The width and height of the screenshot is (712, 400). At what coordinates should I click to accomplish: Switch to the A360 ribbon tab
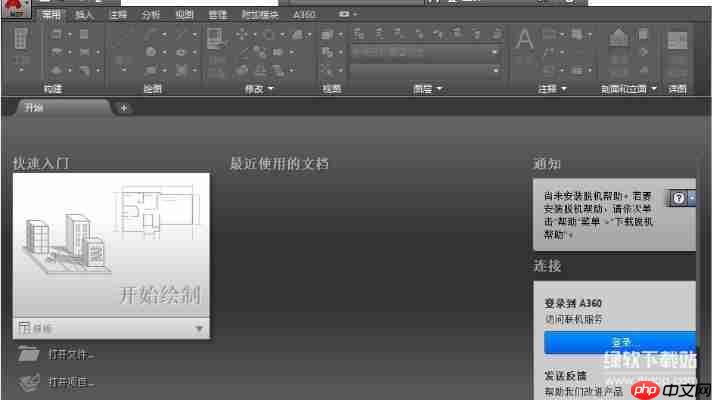pyautogui.click(x=304, y=15)
